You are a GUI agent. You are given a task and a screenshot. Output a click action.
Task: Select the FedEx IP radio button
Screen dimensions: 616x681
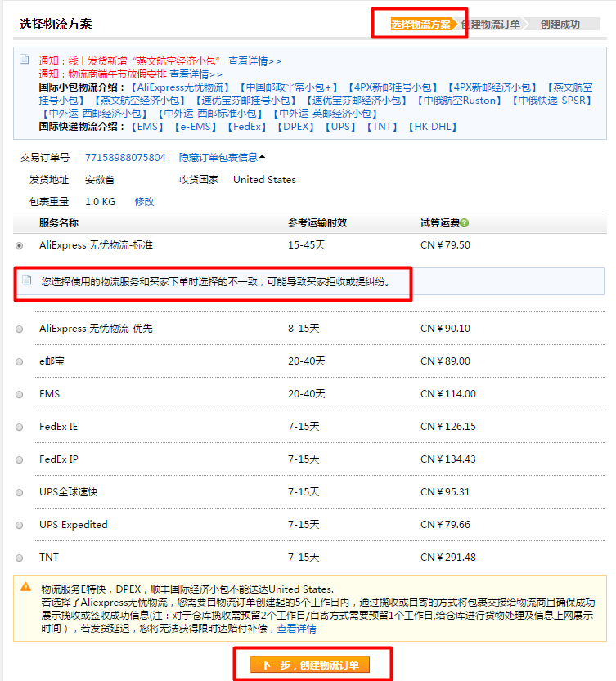20,459
